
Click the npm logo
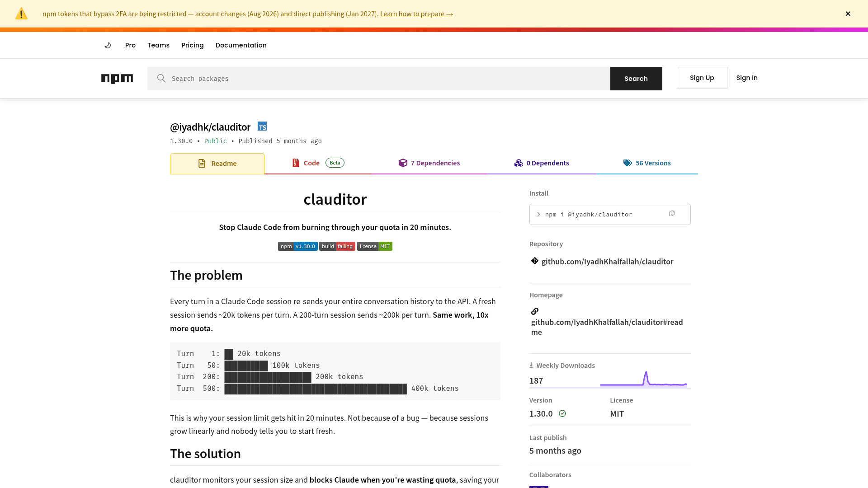click(x=117, y=79)
